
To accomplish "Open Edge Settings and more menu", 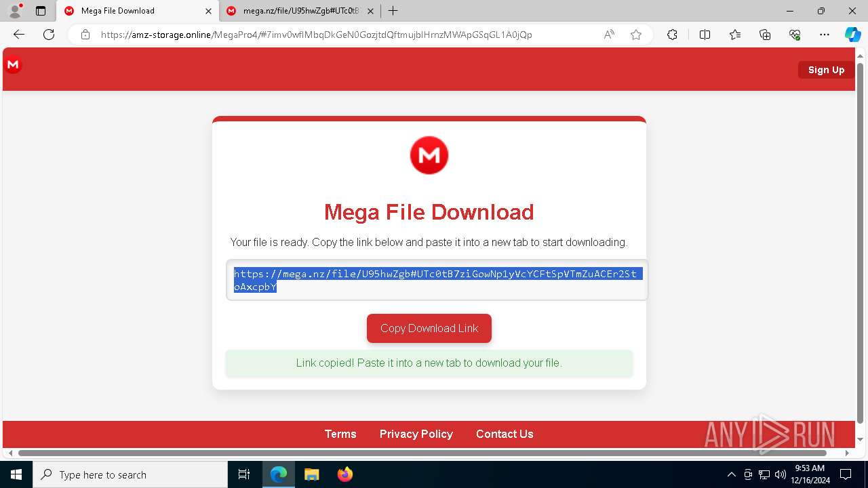I will (x=825, y=35).
